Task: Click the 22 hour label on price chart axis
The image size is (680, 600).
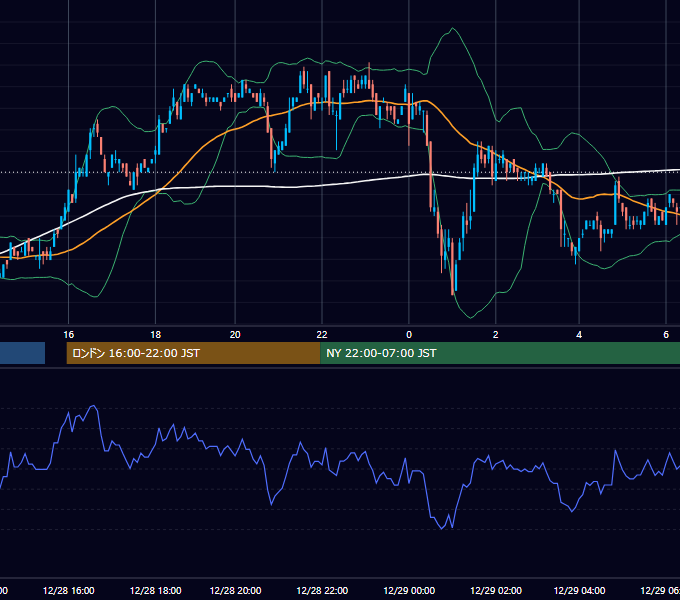Action: [322, 335]
